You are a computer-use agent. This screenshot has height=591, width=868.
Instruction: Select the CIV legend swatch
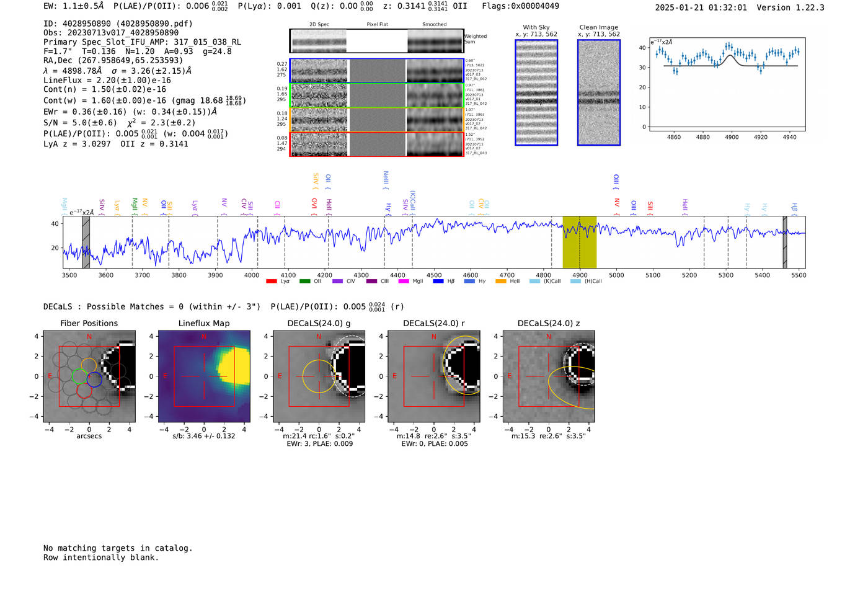coord(337,282)
